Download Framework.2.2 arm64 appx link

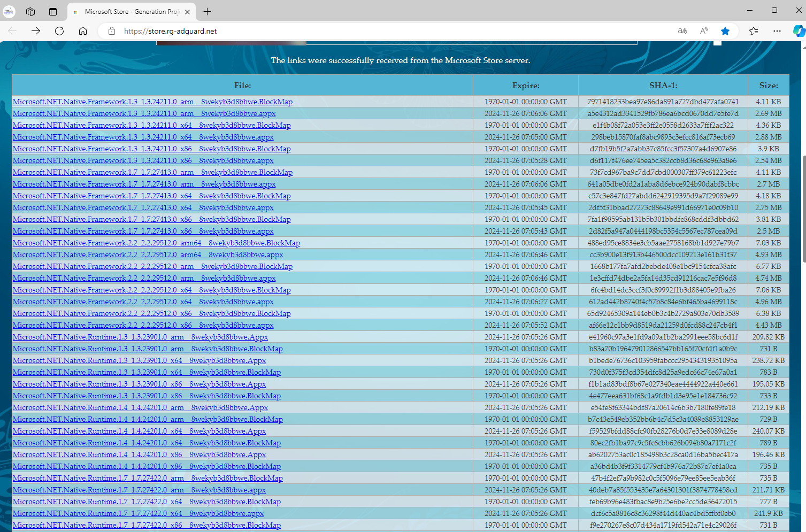point(148,255)
